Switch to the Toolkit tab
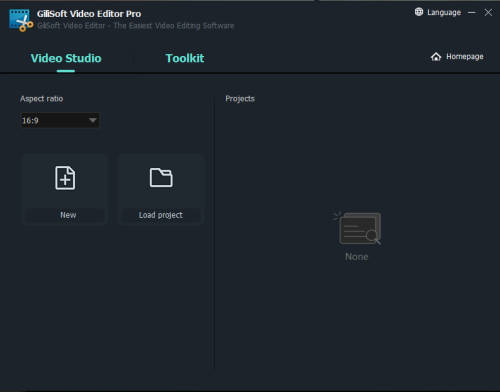500x392 pixels. [x=185, y=58]
